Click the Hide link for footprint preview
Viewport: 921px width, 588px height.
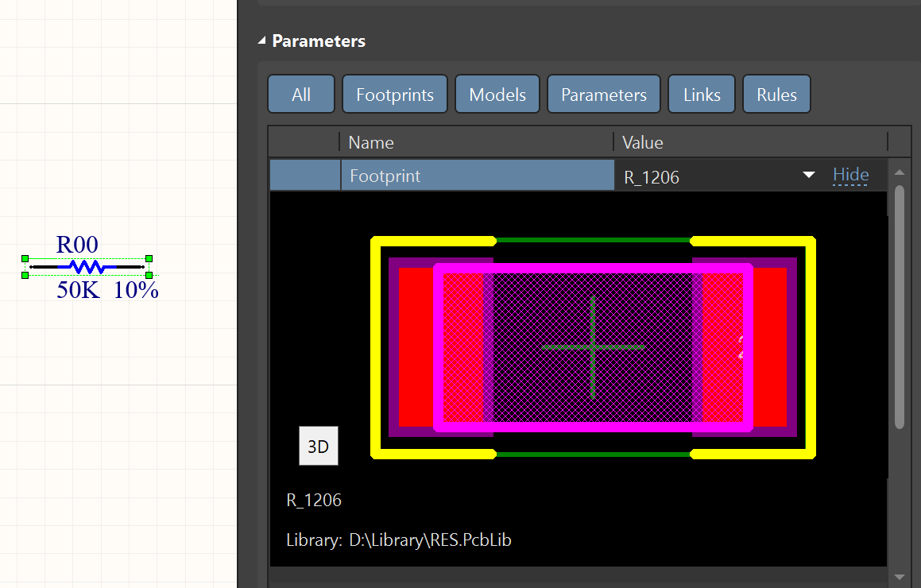tap(850, 175)
